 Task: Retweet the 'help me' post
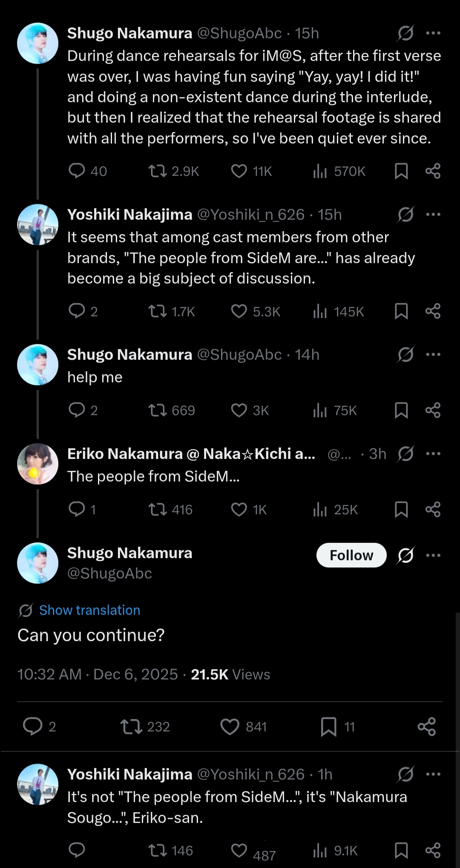coord(157,410)
